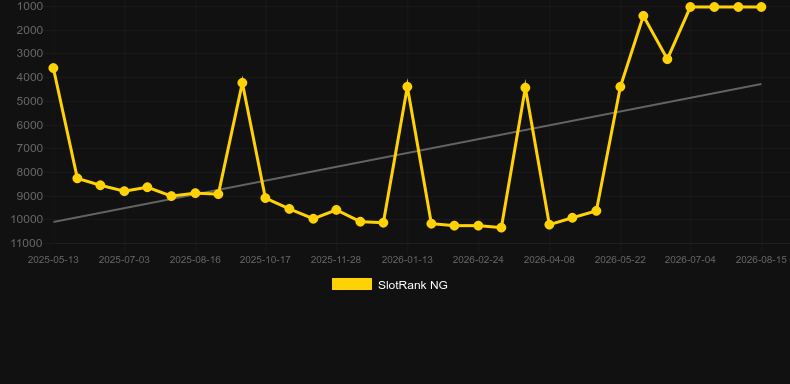Click the 2026-01-13 x-axis label

(x=407, y=260)
